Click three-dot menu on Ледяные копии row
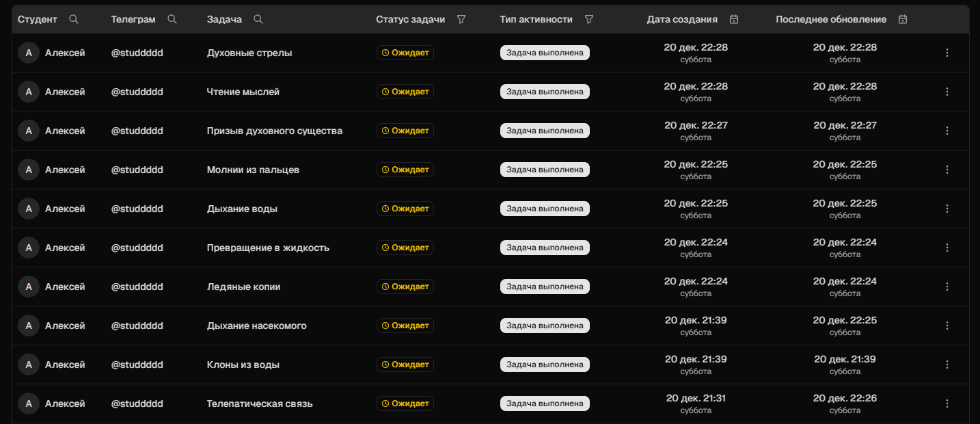 (x=947, y=287)
